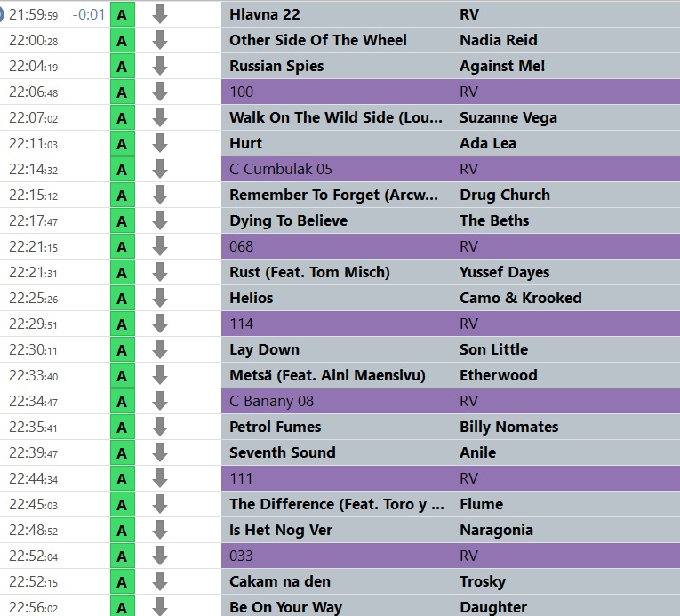Select Walk On The Wild Side title
Viewport: 680px width, 616px height.
click(x=336, y=117)
